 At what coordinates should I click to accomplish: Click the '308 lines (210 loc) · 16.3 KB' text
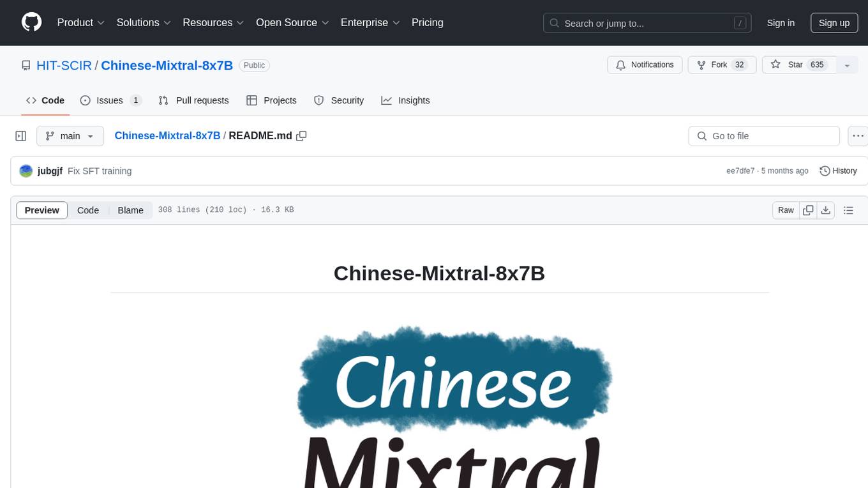(226, 210)
